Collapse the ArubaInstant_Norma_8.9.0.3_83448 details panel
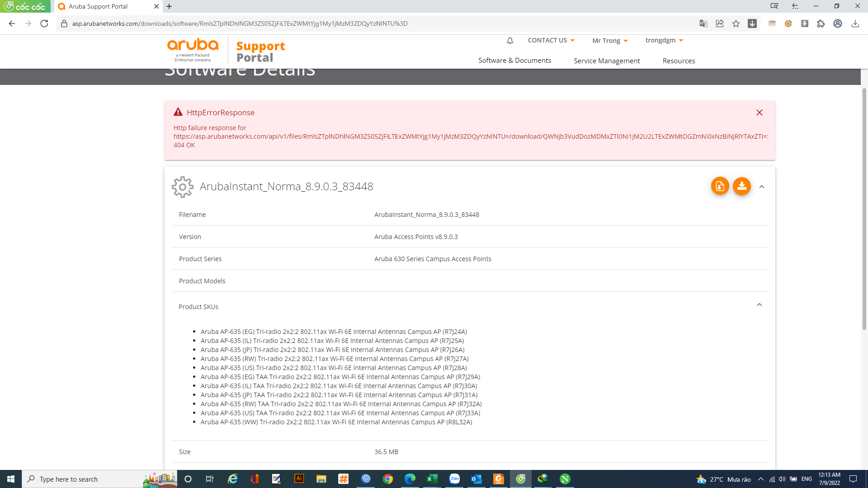Image resolution: width=868 pixels, height=488 pixels. (761, 186)
